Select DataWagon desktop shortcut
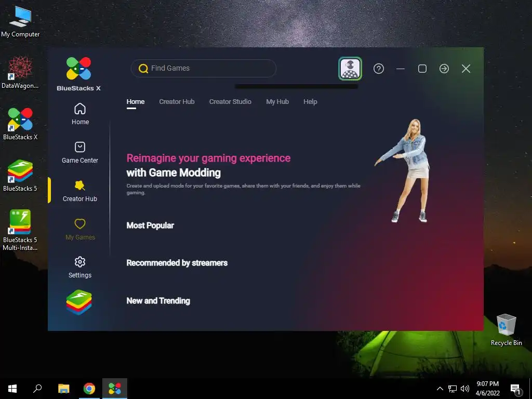Image resolution: width=532 pixels, height=399 pixels. click(x=20, y=73)
